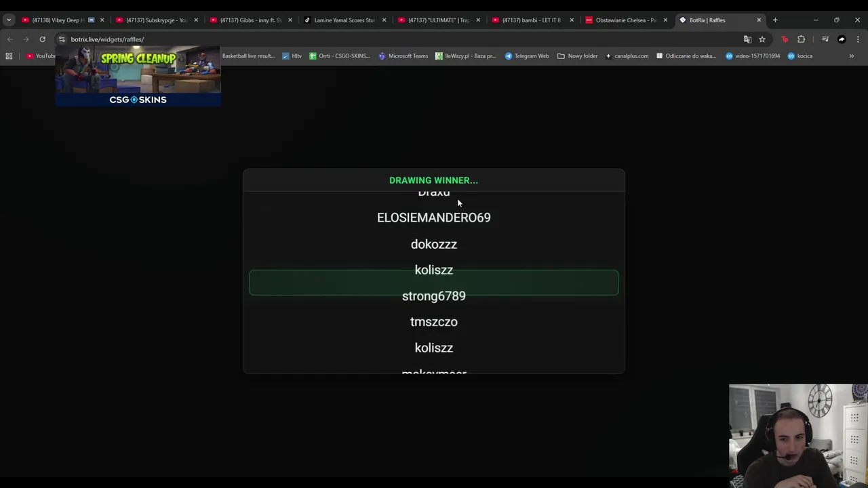Expand the hidden bookmarks overflow chevron
The image size is (868, 488).
(852, 56)
